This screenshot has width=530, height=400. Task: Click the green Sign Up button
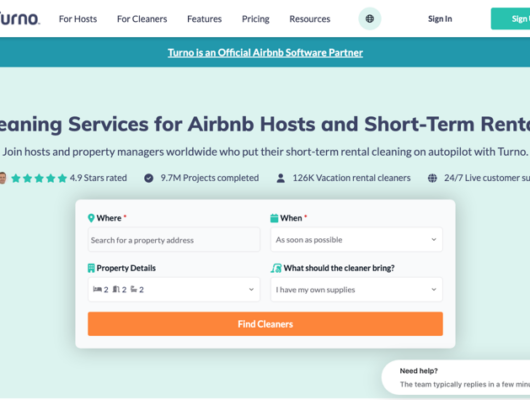point(510,19)
